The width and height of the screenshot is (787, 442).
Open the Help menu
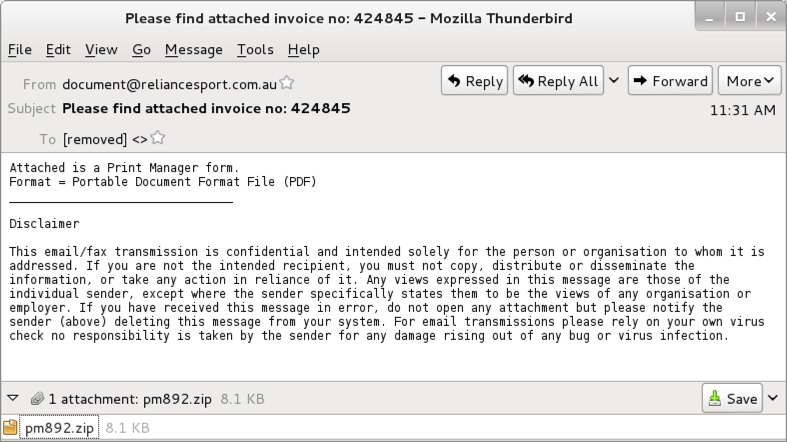303,49
